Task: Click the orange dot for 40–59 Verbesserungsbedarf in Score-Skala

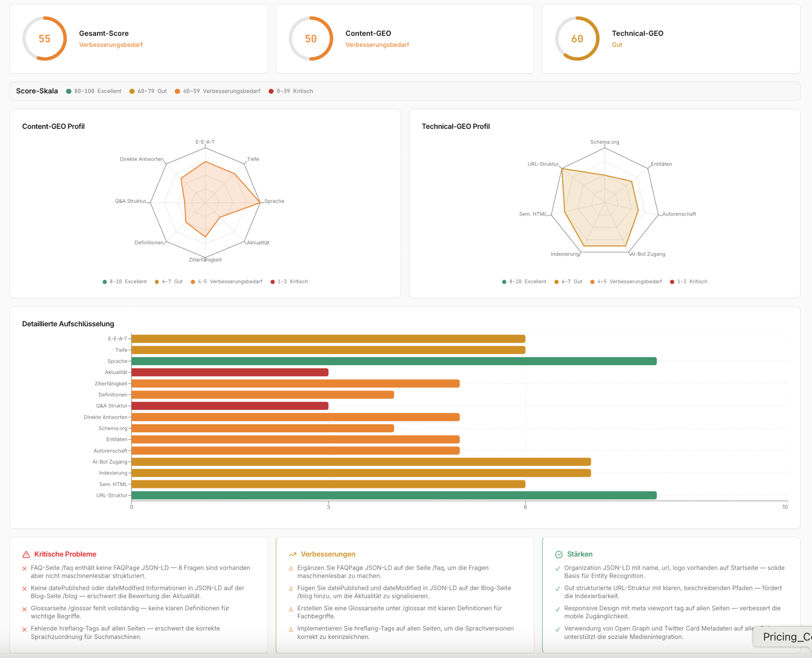Action: (x=178, y=91)
